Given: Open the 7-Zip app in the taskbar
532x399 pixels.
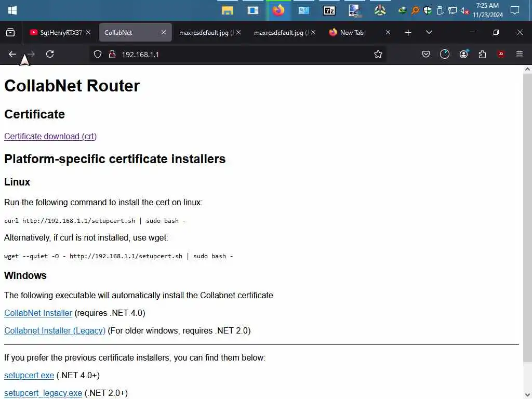Looking at the screenshot, I should (x=329, y=10).
